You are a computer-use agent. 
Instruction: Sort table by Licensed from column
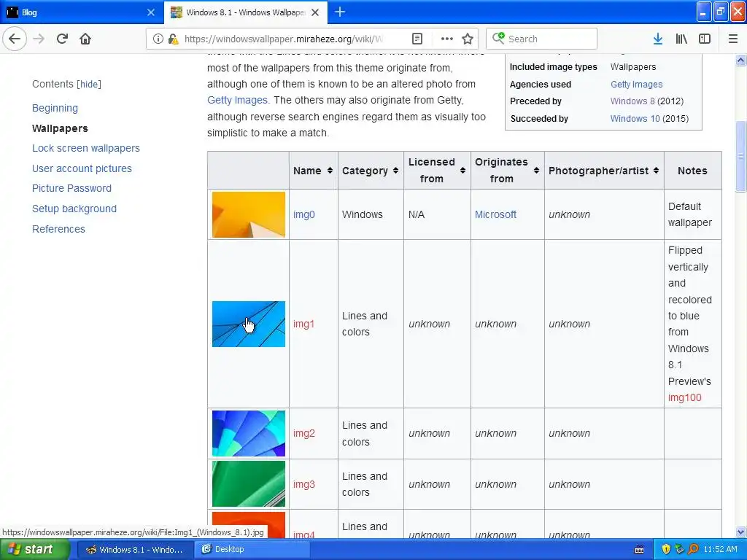pos(437,171)
